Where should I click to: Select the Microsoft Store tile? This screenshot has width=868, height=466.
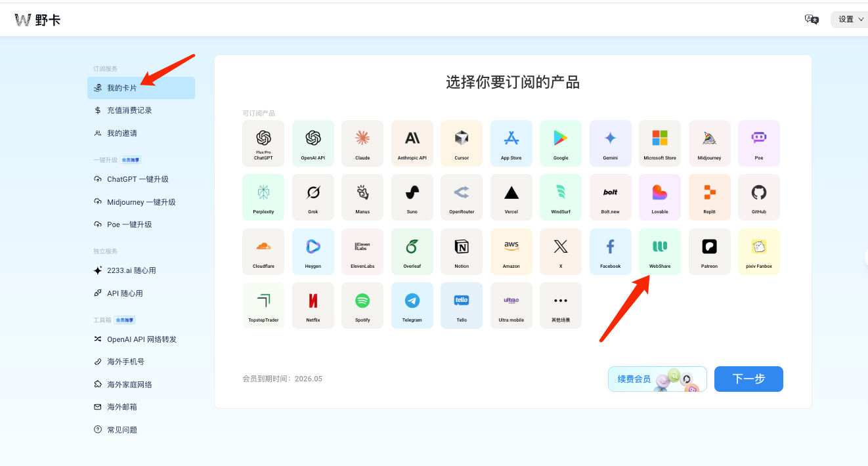click(660, 143)
